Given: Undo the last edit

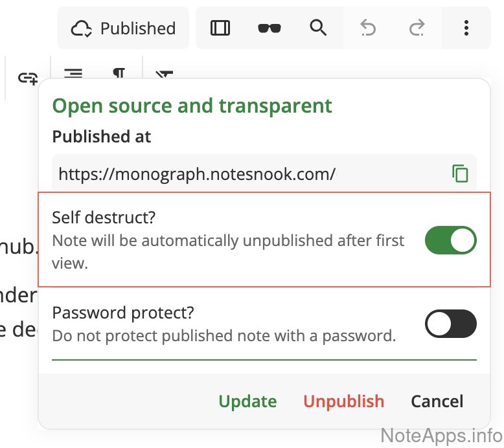Looking at the screenshot, I should (x=368, y=28).
